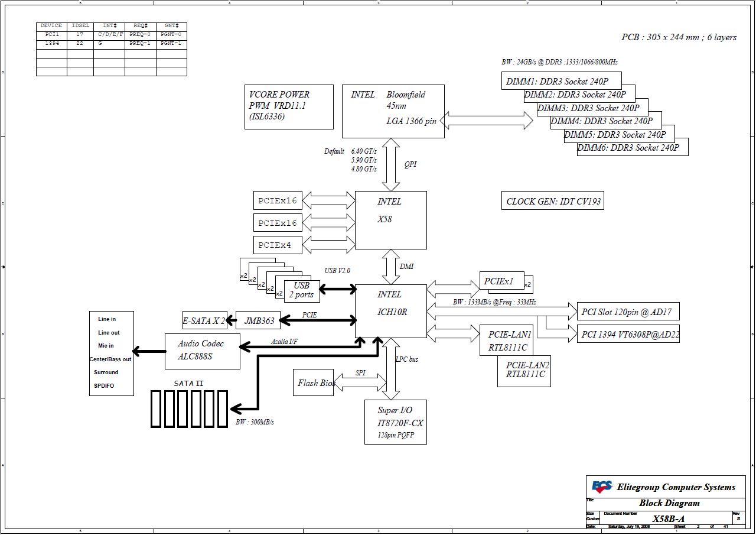Select the "4.80 GT/s" speed value
This screenshot has height=535, width=756.
tap(364, 168)
